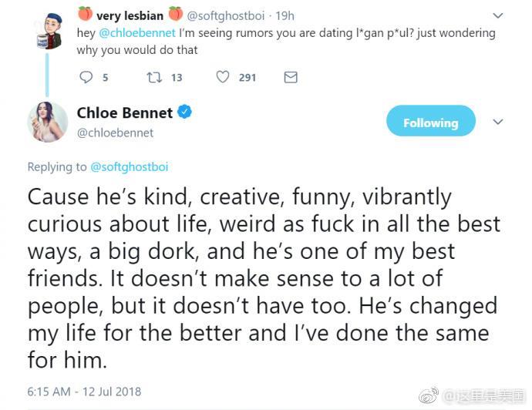Open the chevron menu beside Following
Image resolution: width=532 pixels, height=410 pixels.
[498, 122]
